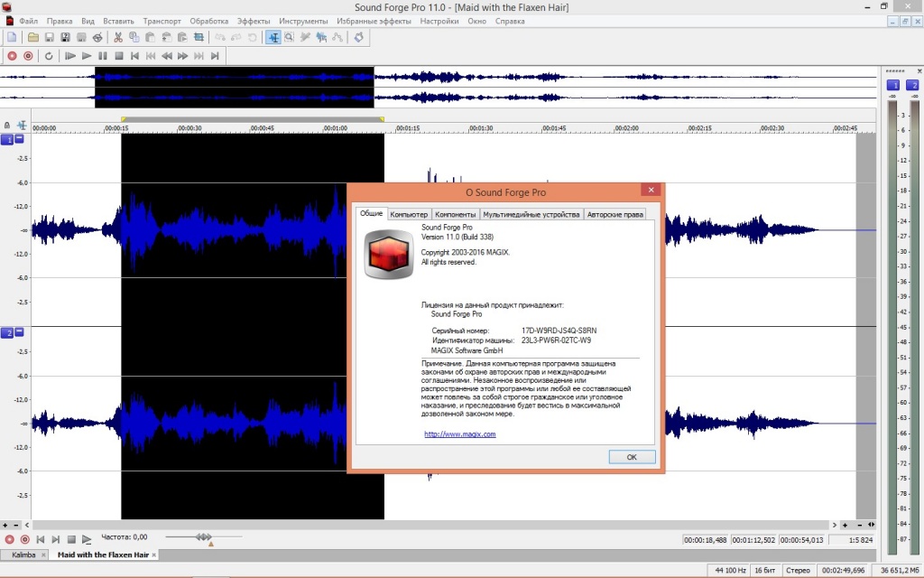Open the Файл menu
924x578 pixels.
tap(28, 22)
